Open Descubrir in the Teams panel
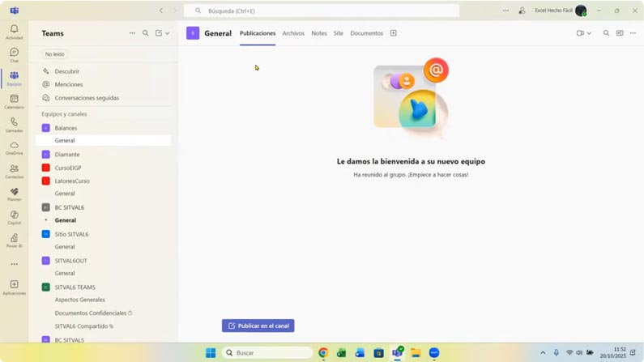This screenshot has width=644, height=362. (67, 71)
